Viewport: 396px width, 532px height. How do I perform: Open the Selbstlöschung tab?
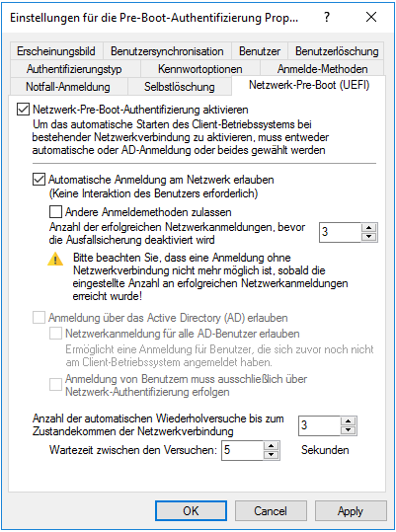click(180, 87)
